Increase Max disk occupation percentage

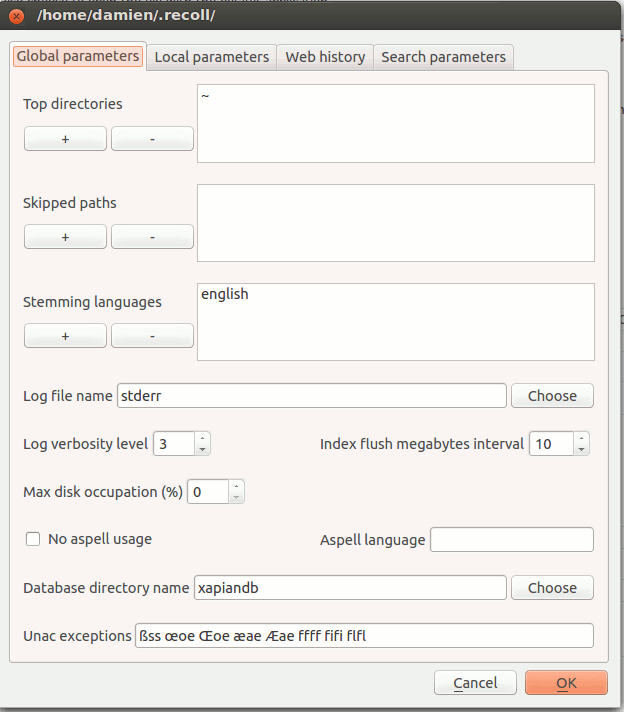point(236,486)
